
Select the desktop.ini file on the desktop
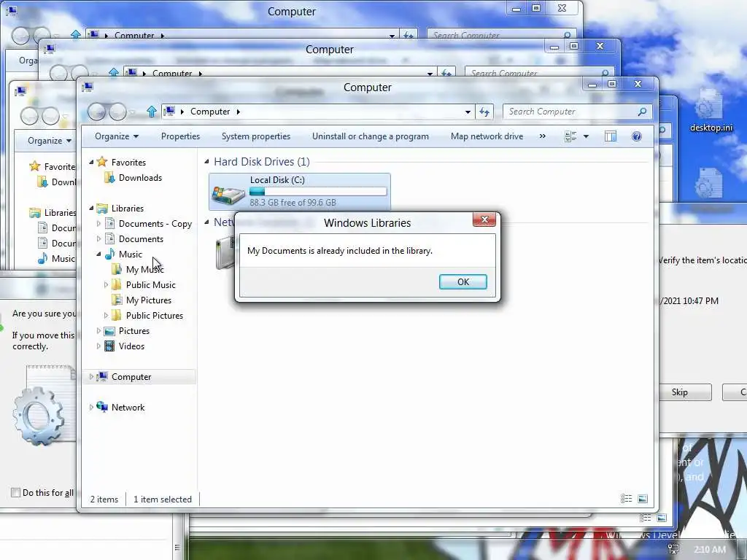pos(711,111)
